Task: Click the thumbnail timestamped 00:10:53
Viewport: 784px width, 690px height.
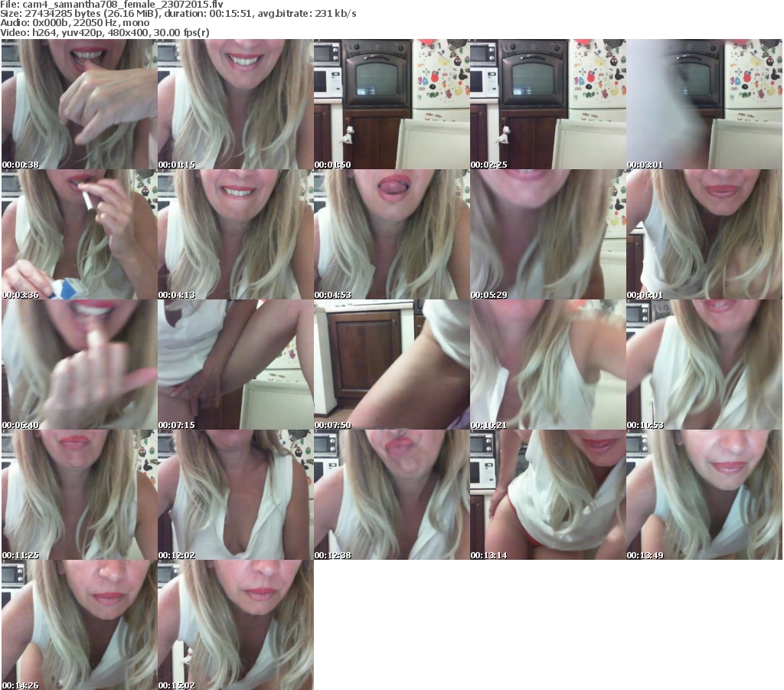Action: pos(703,365)
